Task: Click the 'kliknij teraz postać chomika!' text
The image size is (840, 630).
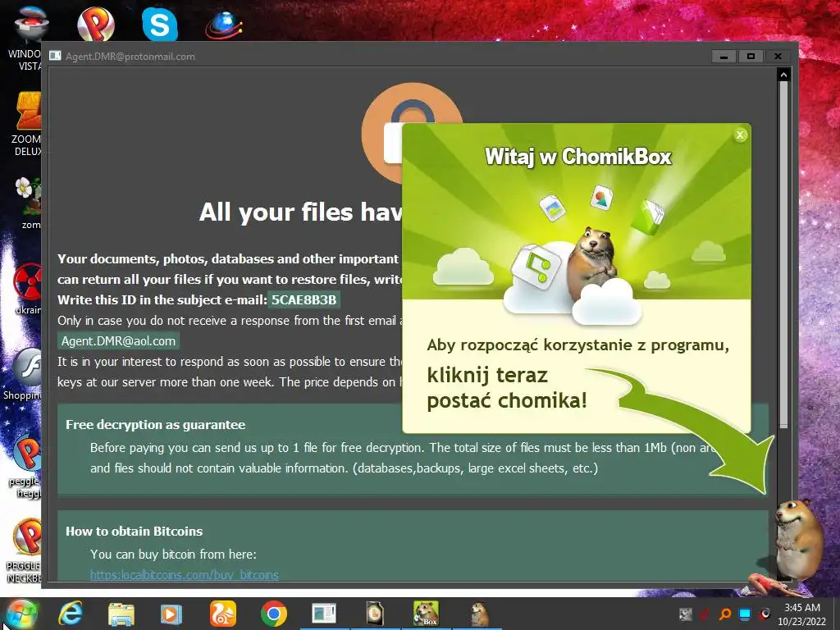Action: 507,388
